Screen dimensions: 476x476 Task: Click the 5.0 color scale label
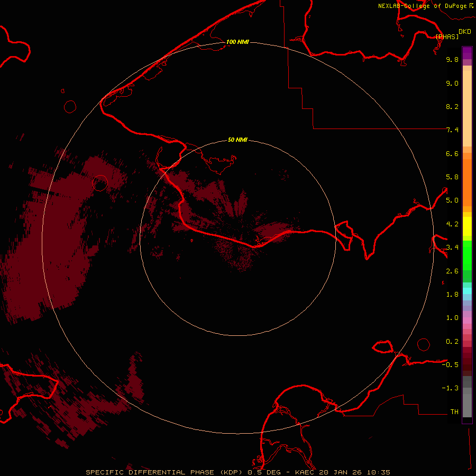[452, 200]
